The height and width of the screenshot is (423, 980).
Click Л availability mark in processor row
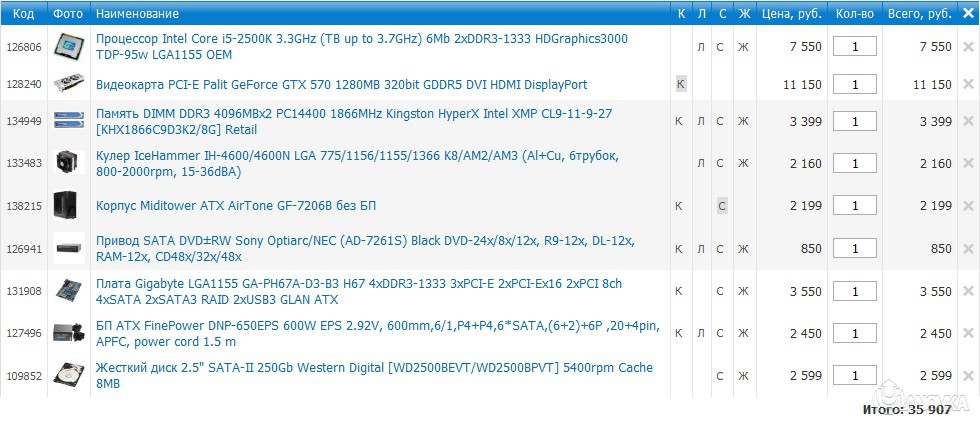point(701,46)
